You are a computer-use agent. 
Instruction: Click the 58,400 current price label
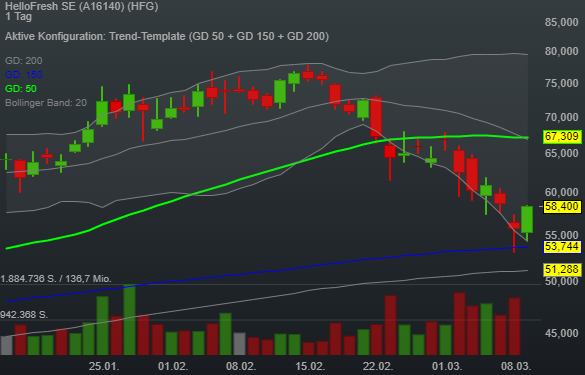click(x=562, y=206)
